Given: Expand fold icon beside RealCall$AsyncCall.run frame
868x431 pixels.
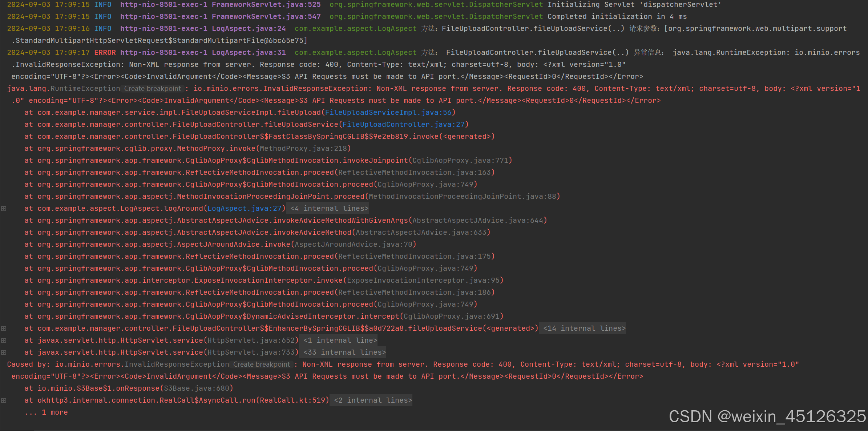Looking at the screenshot, I should tap(4, 400).
